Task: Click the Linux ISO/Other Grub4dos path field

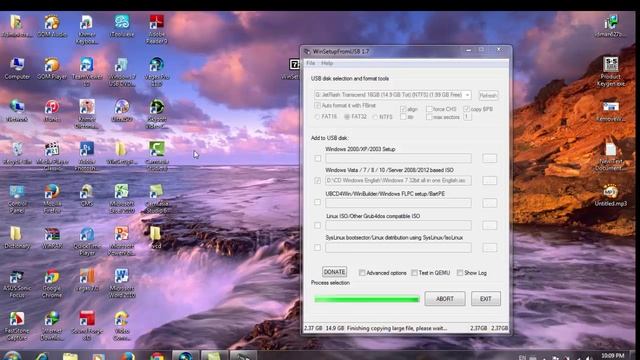Action: point(398,225)
